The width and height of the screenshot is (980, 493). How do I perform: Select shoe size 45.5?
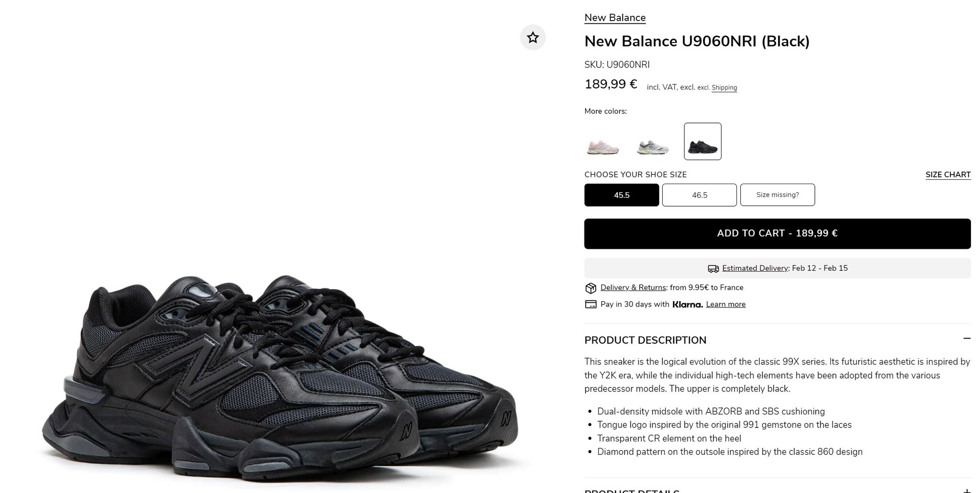pos(622,195)
